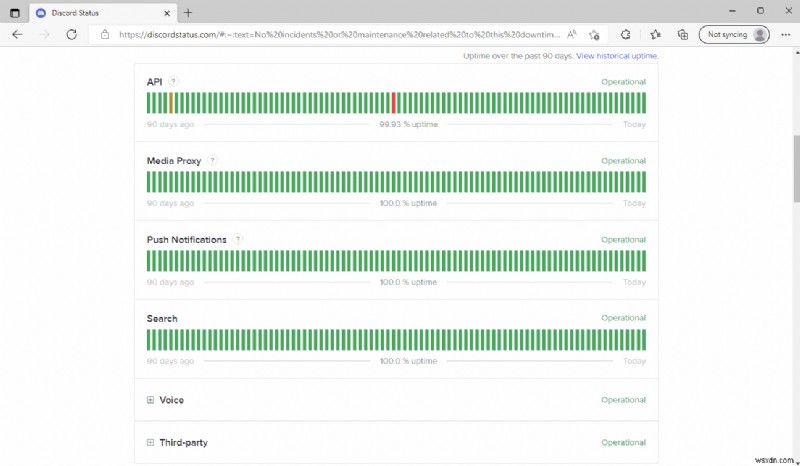Open the View historical uptime link
The width and height of the screenshot is (800, 466).
[617, 56]
